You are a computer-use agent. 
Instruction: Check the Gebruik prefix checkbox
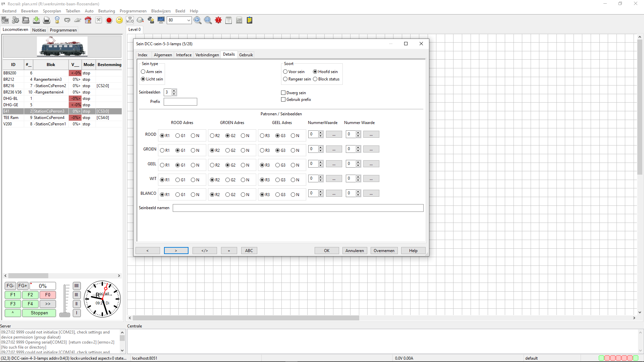click(x=283, y=100)
